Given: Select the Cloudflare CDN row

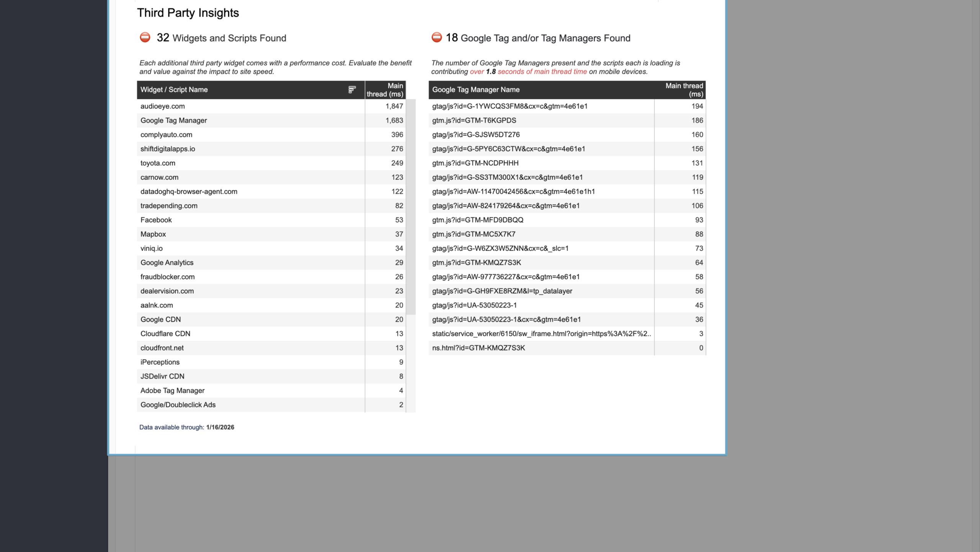Looking at the screenshot, I should [x=271, y=334].
